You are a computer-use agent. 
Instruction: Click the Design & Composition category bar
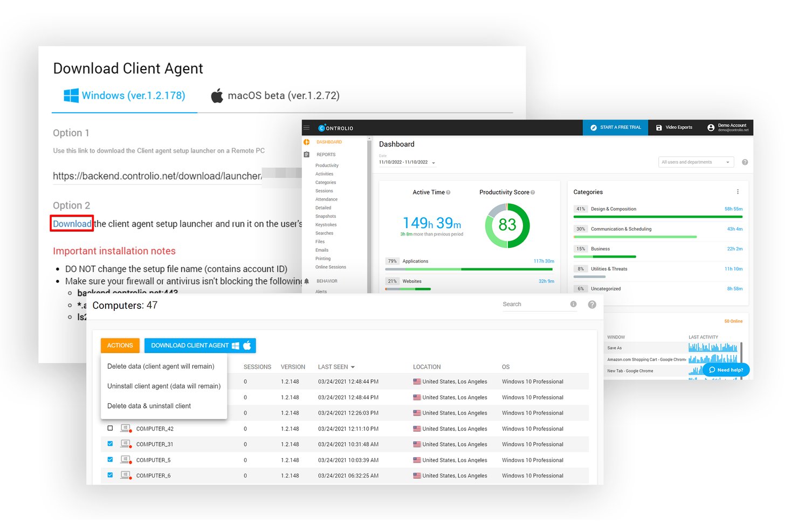(658, 217)
